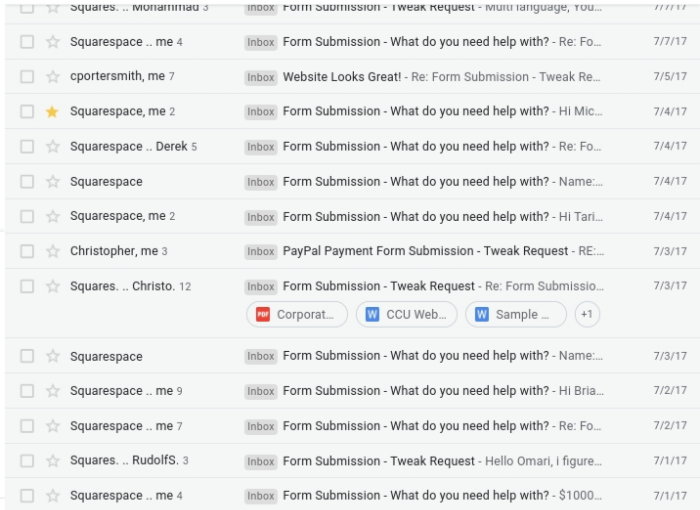
Task: Star the Hi Tari Squarespace email
Action: point(53,217)
